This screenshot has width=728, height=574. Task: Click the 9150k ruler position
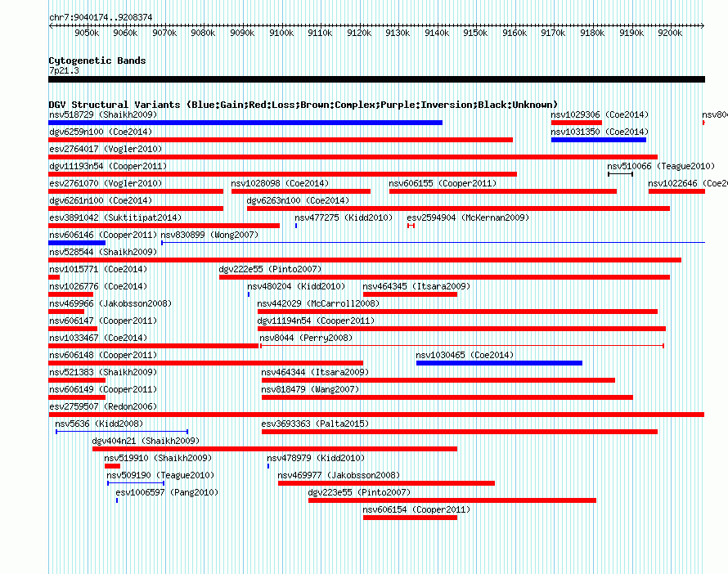click(475, 33)
